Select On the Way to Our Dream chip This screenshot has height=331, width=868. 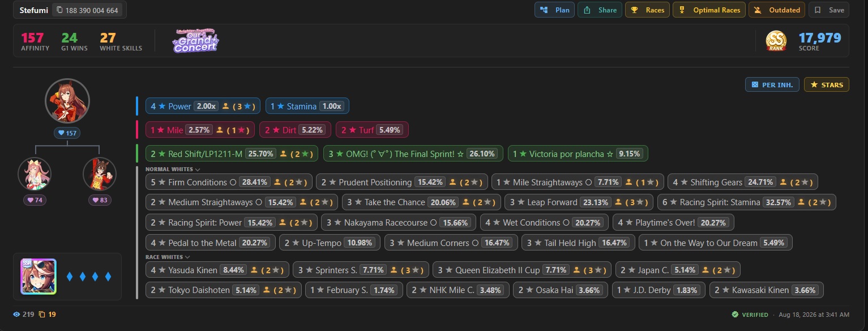715,243
